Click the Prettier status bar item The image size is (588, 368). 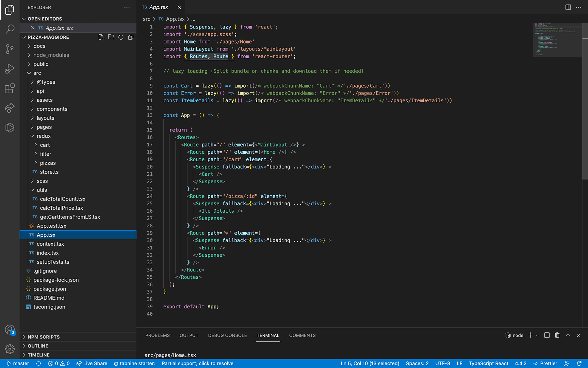(545, 363)
